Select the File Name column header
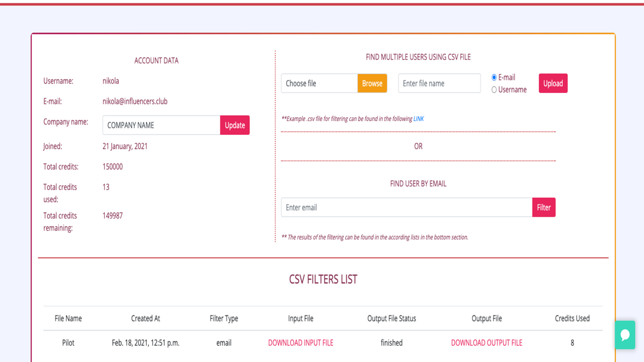 tap(68, 318)
